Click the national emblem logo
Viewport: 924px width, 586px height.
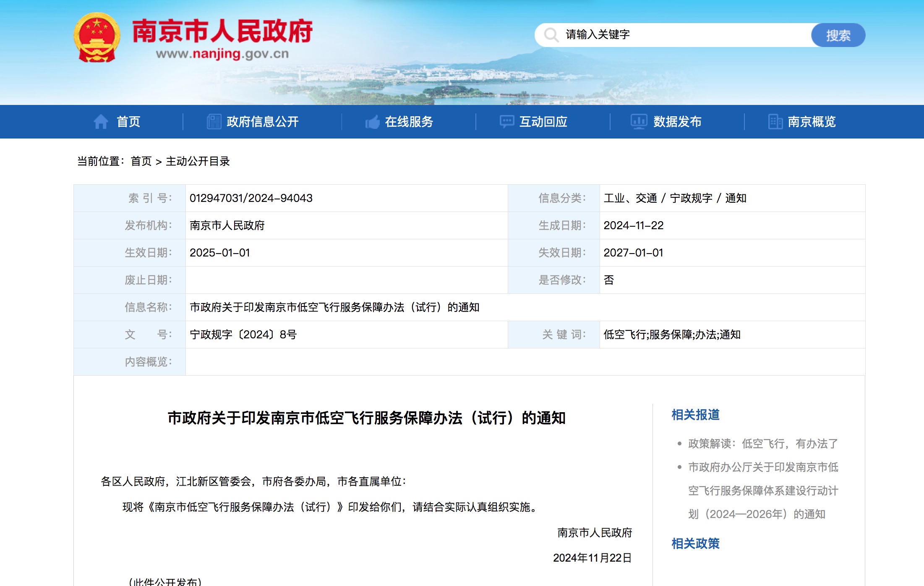[x=97, y=38]
